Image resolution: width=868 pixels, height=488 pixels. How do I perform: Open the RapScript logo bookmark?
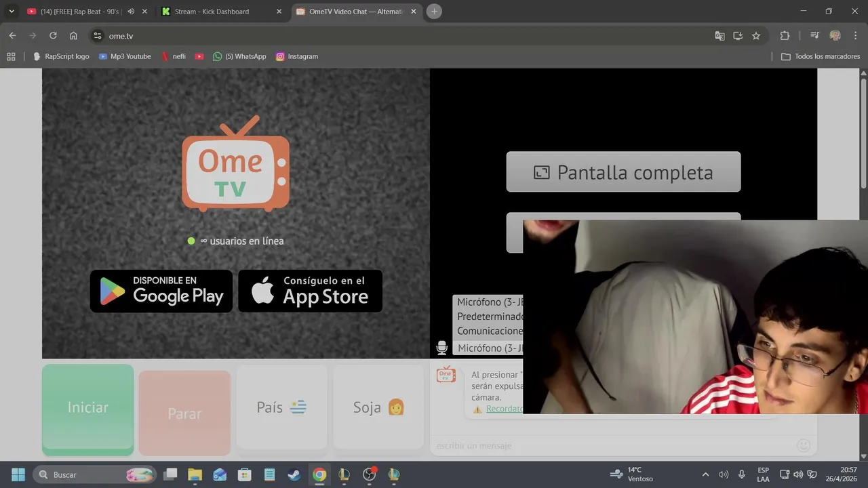pos(61,56)
